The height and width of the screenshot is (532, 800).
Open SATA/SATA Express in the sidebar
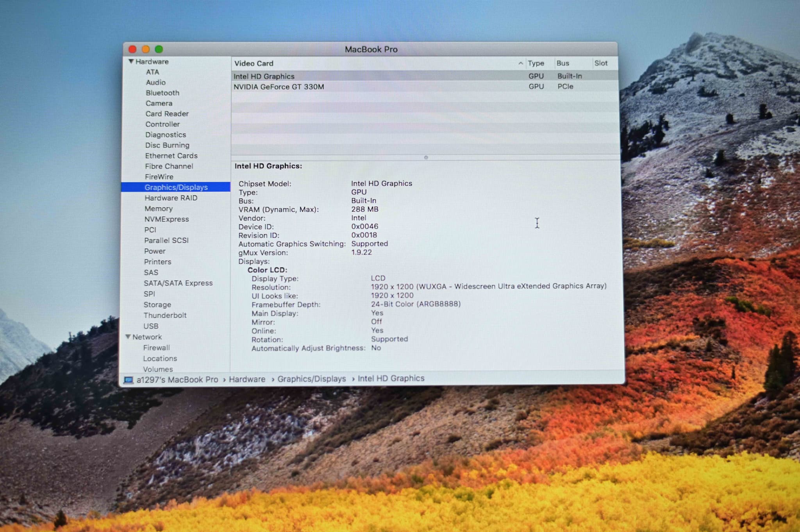178,283
